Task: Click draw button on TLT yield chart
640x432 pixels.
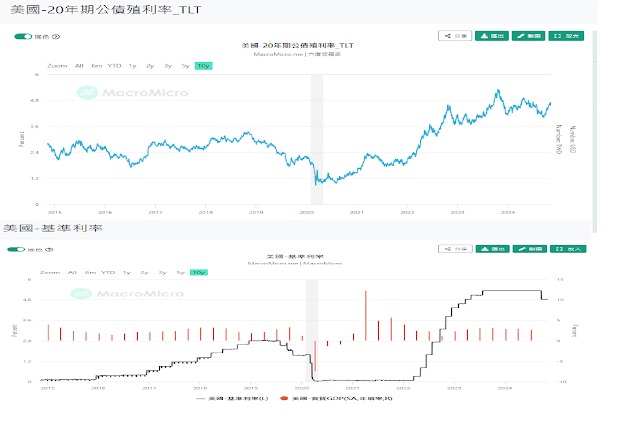Action: tap(527, 36)
